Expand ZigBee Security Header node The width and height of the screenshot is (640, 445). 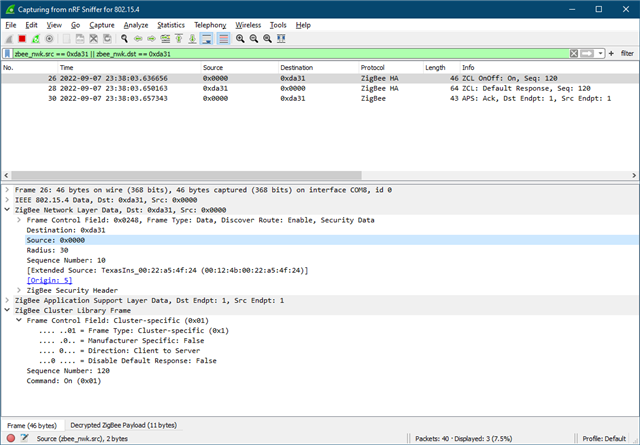tap(19, 290)
